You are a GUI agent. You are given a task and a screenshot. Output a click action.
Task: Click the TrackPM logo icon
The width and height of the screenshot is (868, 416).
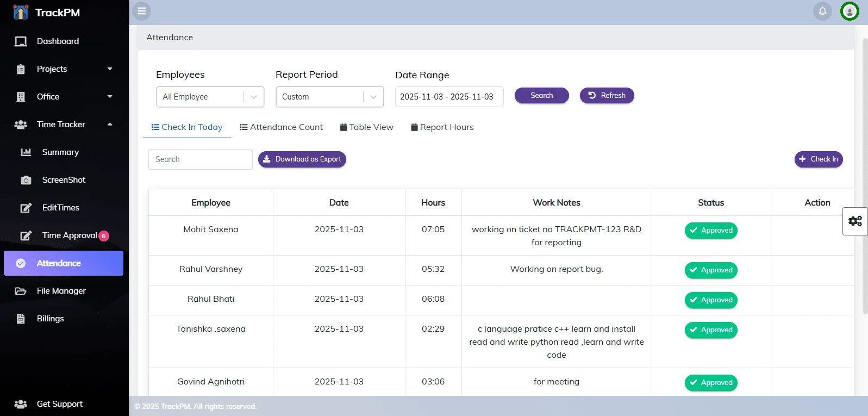(21, 12)
